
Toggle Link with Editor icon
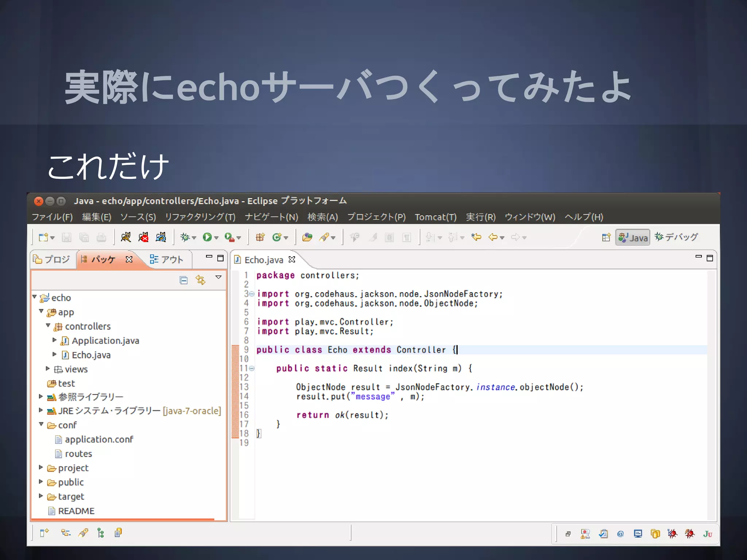201,280
